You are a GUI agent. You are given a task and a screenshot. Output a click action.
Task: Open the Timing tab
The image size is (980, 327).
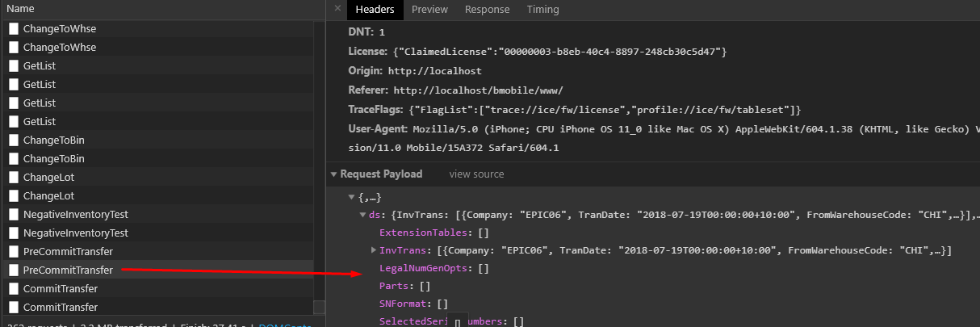coord(542,10)
